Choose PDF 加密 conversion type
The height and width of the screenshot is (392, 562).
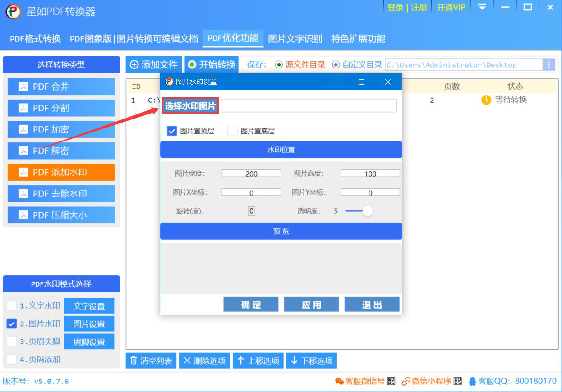point(61,129)
